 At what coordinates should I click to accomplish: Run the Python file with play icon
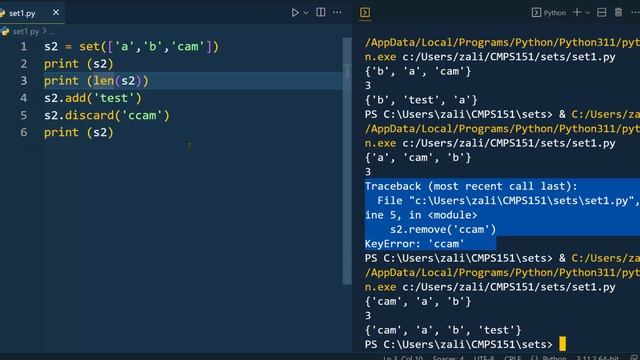coord(295,13)
